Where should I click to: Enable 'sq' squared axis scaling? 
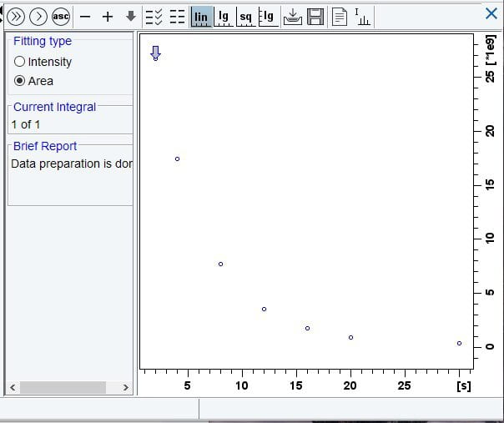click(246, 17)
